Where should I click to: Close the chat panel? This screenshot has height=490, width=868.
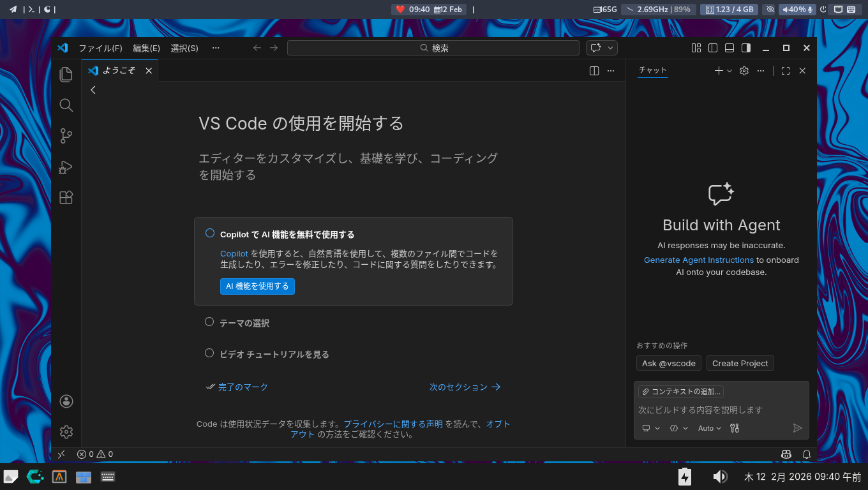tap(802, 71)
